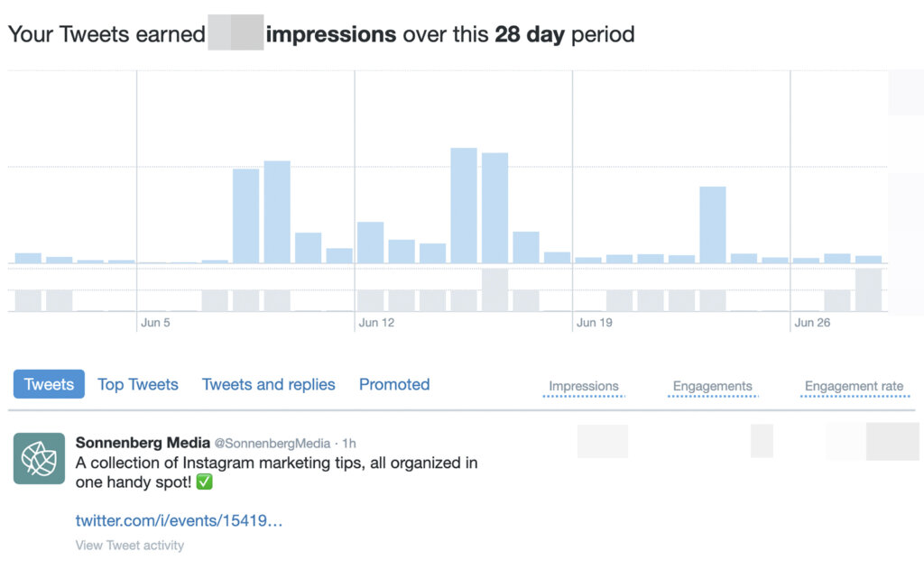Click the tall impressions bar before Jun 26

click(x=711, y=225)
